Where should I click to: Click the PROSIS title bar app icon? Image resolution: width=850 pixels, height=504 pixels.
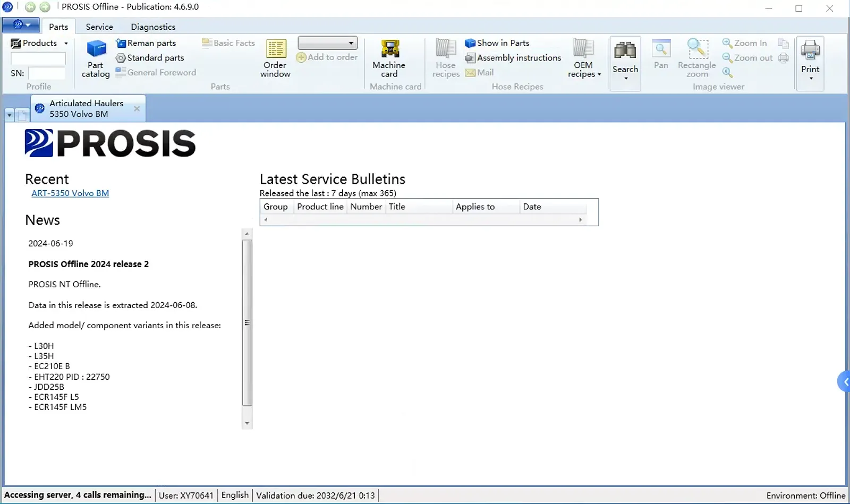7,7
